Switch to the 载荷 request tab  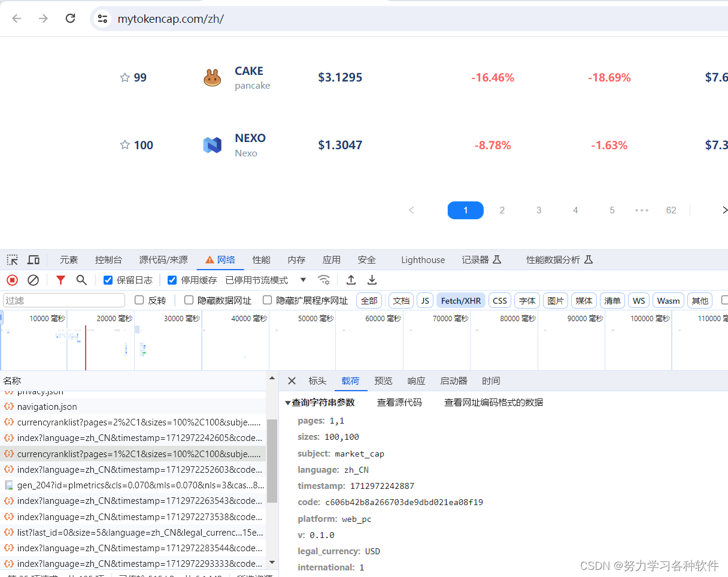350,381
